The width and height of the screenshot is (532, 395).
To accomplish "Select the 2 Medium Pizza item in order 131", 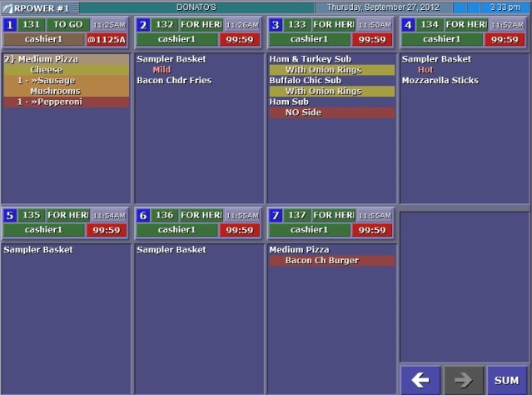I will 66,59.
